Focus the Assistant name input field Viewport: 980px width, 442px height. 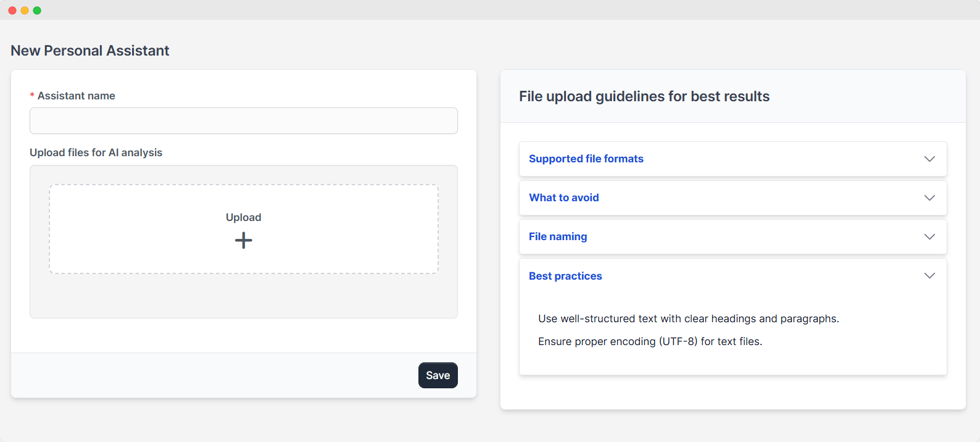(244, 121)
